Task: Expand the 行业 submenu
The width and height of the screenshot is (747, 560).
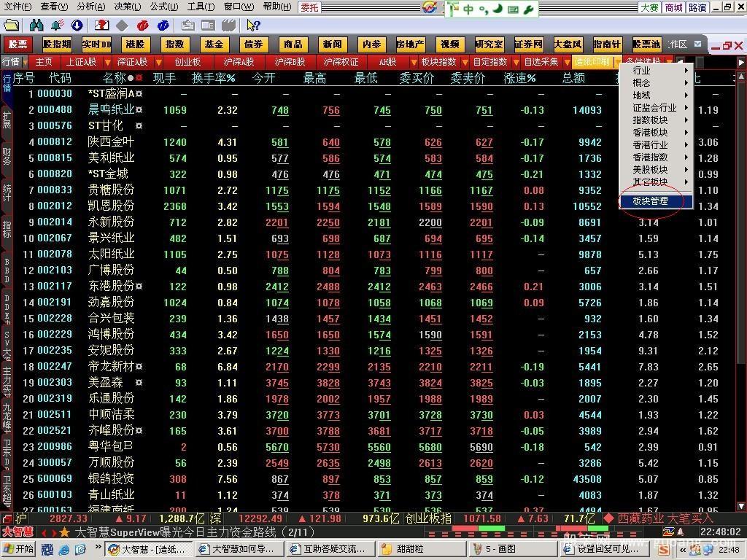Action: click(656, 71)
